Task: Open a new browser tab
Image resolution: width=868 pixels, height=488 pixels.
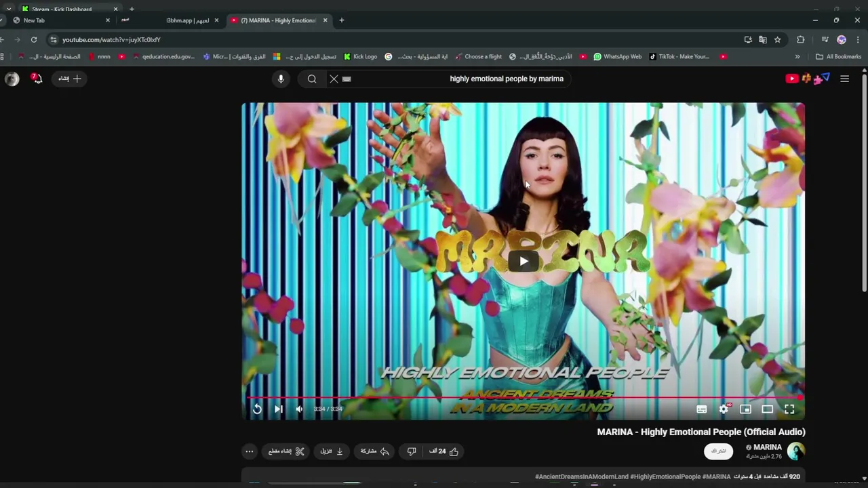Action: pyautogui.click(x=341, y=20)
